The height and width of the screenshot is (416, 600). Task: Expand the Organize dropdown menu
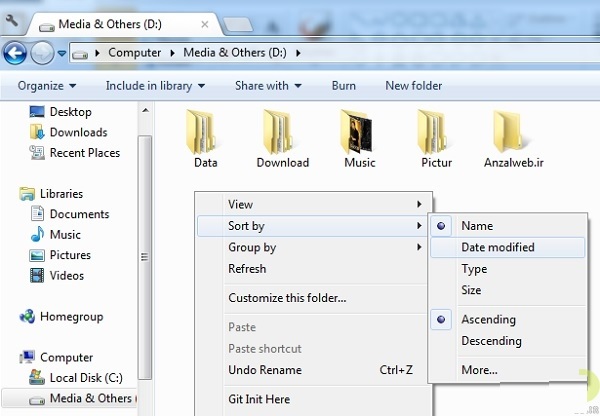point(47,86)
